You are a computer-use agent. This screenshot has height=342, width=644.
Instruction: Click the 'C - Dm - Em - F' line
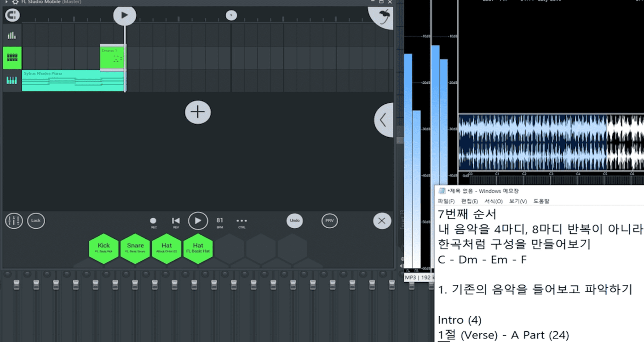tap(483, 260)
